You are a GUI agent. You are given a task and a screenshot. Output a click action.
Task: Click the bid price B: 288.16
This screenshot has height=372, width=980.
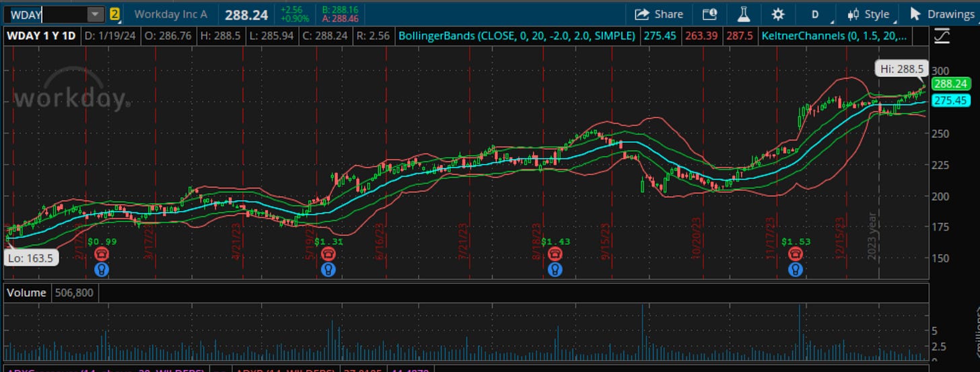tap(341, 10)
